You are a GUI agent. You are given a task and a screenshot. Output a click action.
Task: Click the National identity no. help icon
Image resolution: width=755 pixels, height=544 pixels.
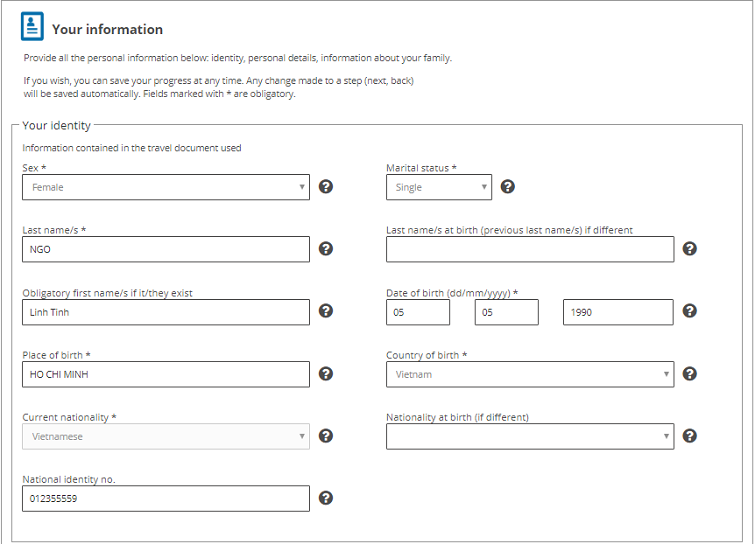pos(326,498)
